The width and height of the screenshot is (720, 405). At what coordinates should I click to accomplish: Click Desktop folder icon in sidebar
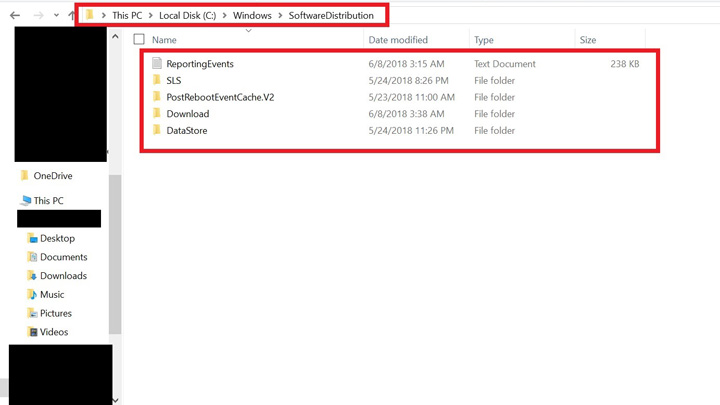[32, 238]
